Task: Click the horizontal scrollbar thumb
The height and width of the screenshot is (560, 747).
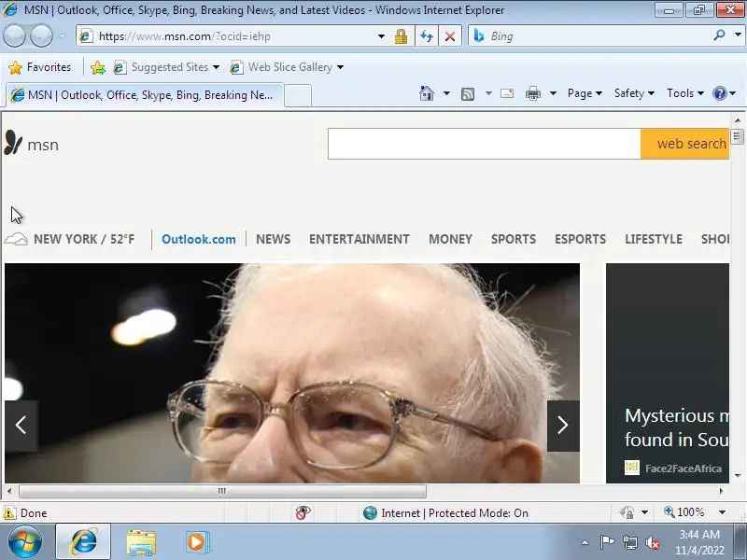Action: pyautogui.click(x=222, y=491)
